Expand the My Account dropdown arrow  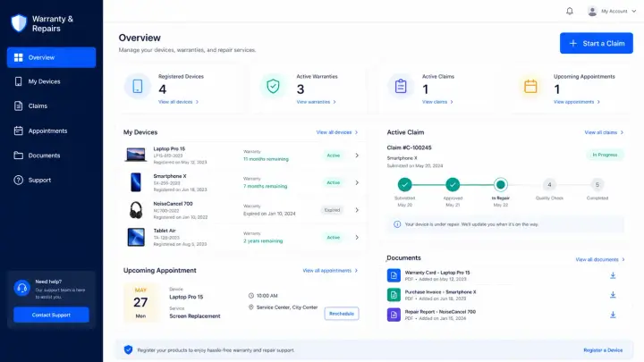(x=634, y=11)
